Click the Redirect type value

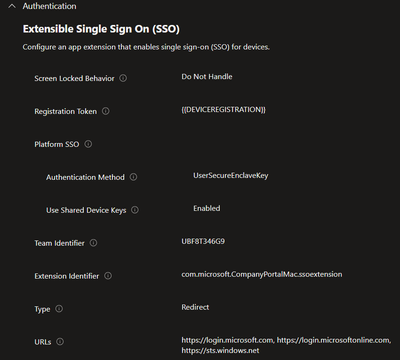tap(195, 307)
